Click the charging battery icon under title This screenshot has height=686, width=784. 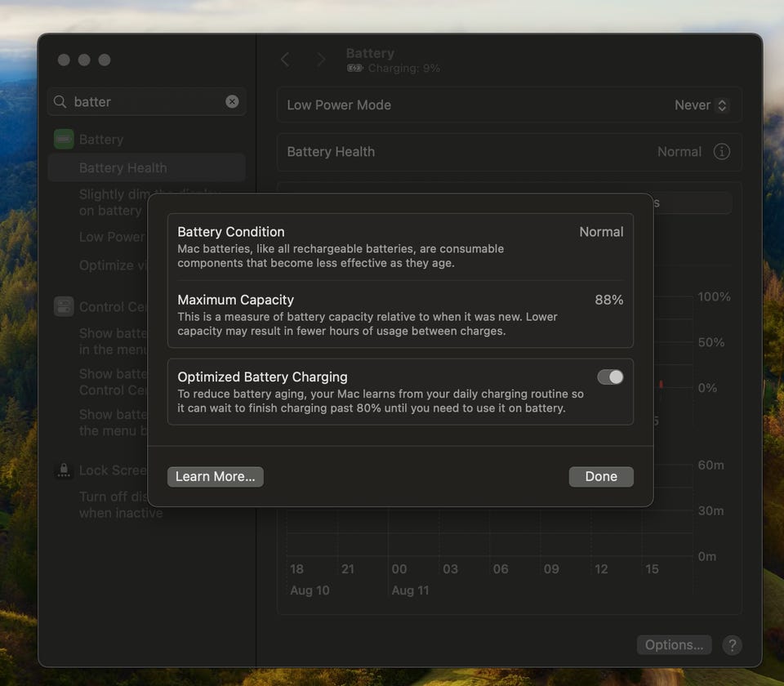tap(355, 69)
